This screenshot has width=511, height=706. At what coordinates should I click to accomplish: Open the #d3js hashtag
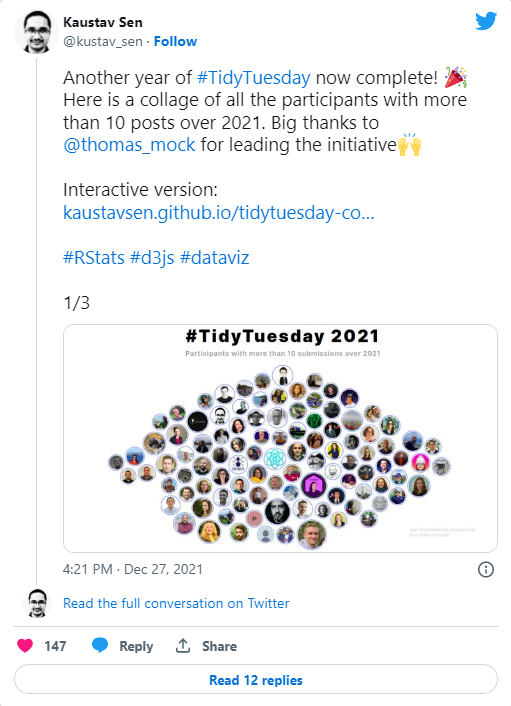tap(152, 258)
